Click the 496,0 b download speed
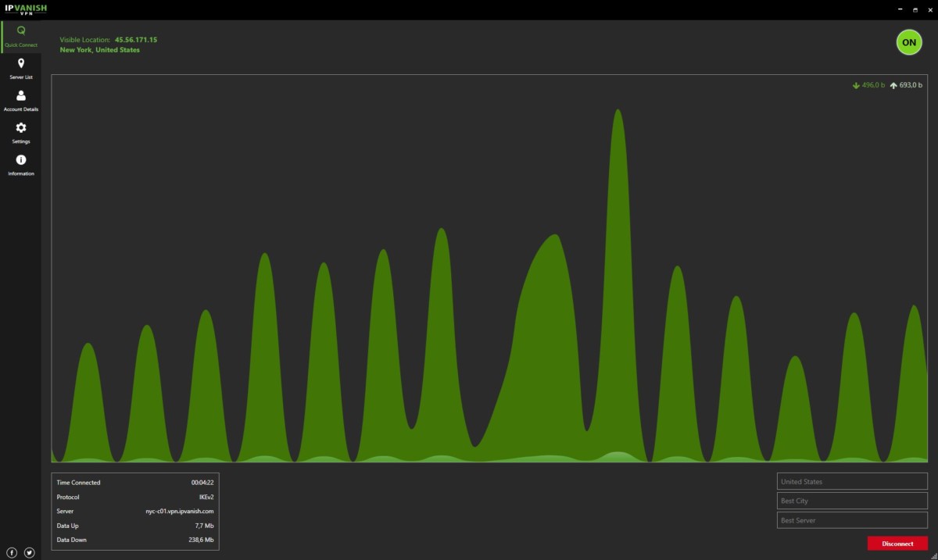Image resolution: width=938 pixels, height=560 pixels. point(873,85)
